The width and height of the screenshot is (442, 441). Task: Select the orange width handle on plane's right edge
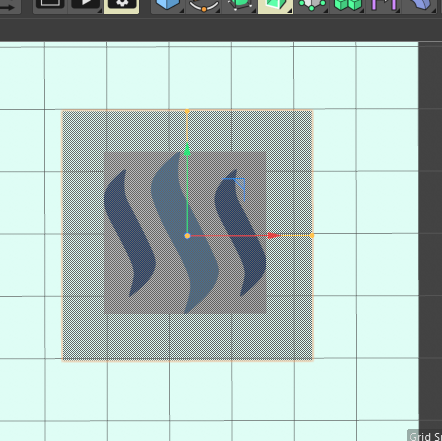(312, 235)
